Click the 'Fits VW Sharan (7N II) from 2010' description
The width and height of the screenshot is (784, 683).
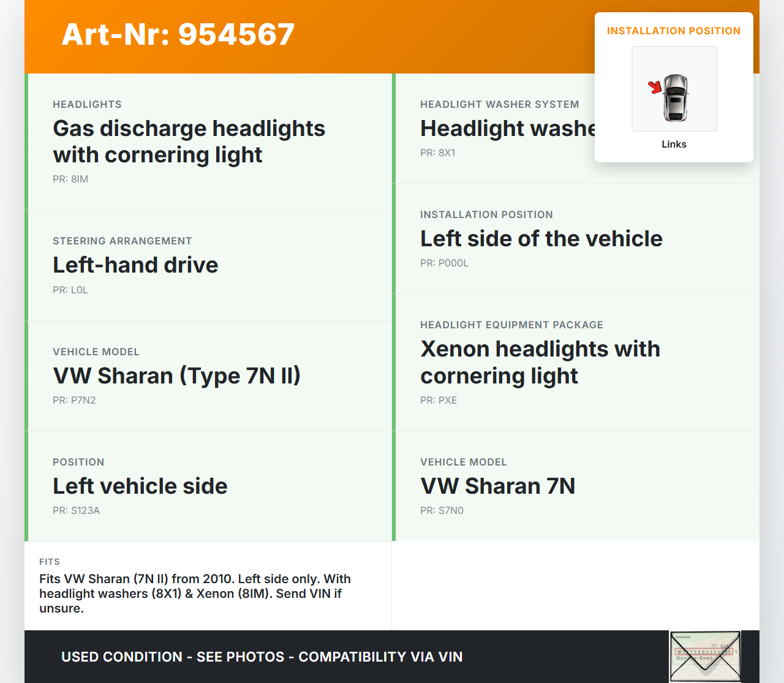pyautogui.click(x=195, y=594)
